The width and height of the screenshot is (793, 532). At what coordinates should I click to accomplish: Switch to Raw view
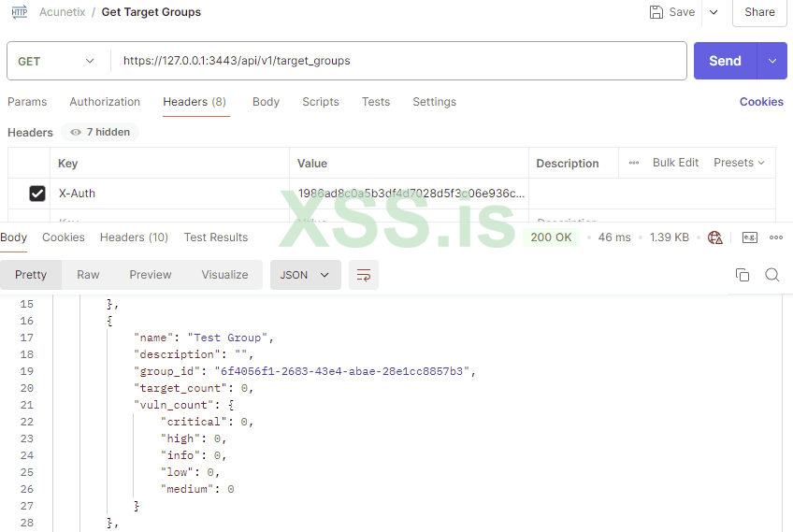[x=88, y=275]
